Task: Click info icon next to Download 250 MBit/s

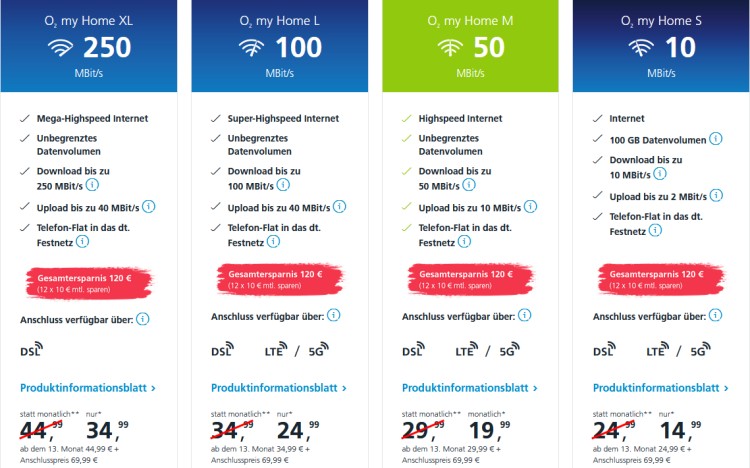Action: tap(92, 185)
